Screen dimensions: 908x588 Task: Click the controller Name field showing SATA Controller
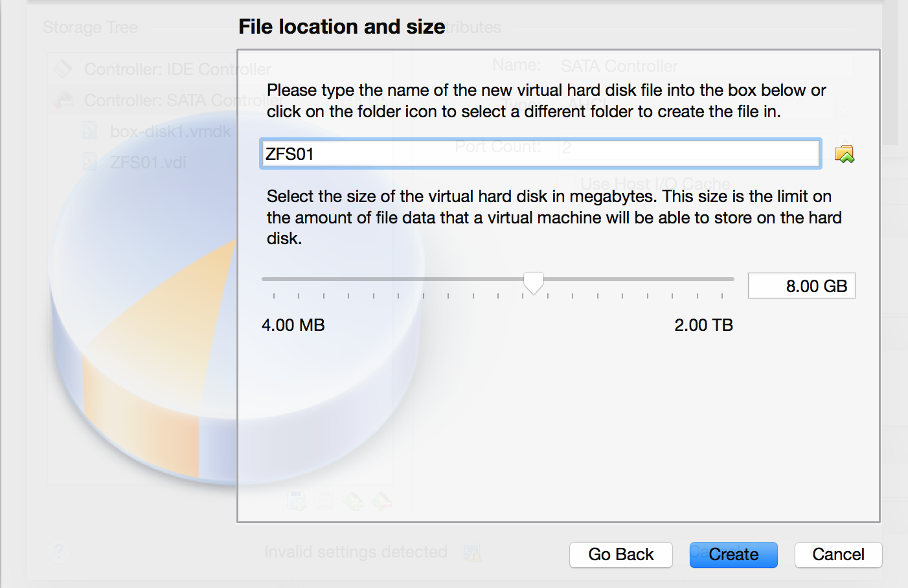point(705,66)
